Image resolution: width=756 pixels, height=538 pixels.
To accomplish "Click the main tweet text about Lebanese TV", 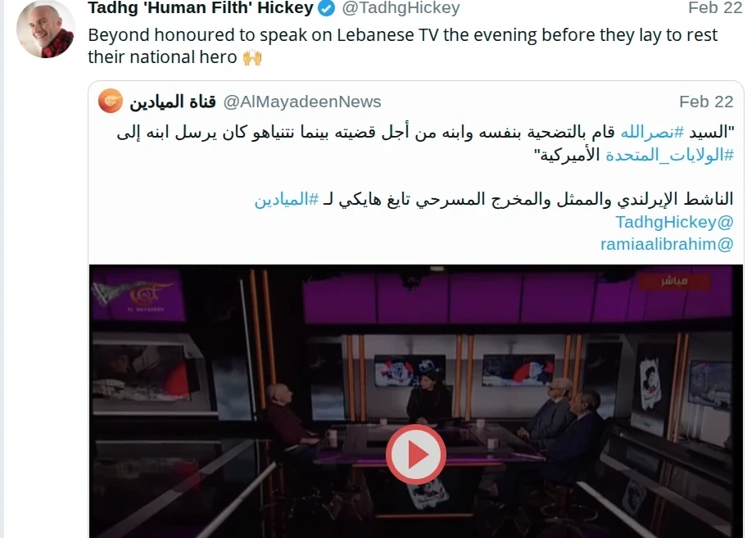I will pyautogui.click(x=403, y=46).
